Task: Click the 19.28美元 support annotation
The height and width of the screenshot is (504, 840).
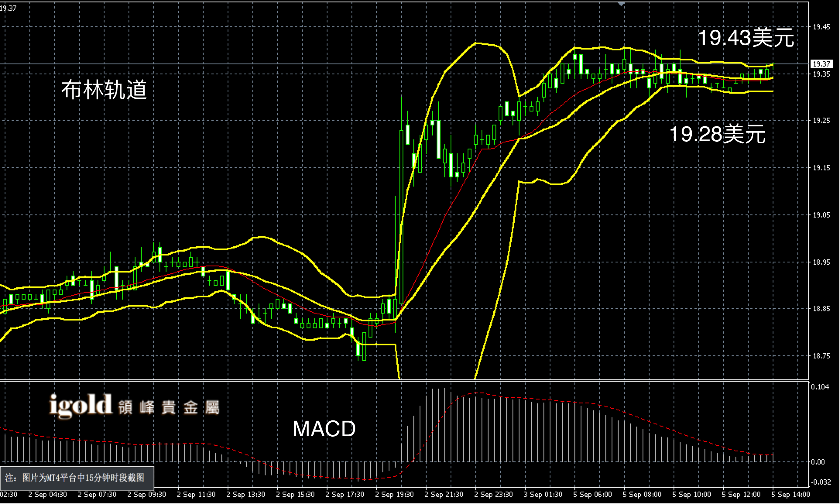Action: 717,134
